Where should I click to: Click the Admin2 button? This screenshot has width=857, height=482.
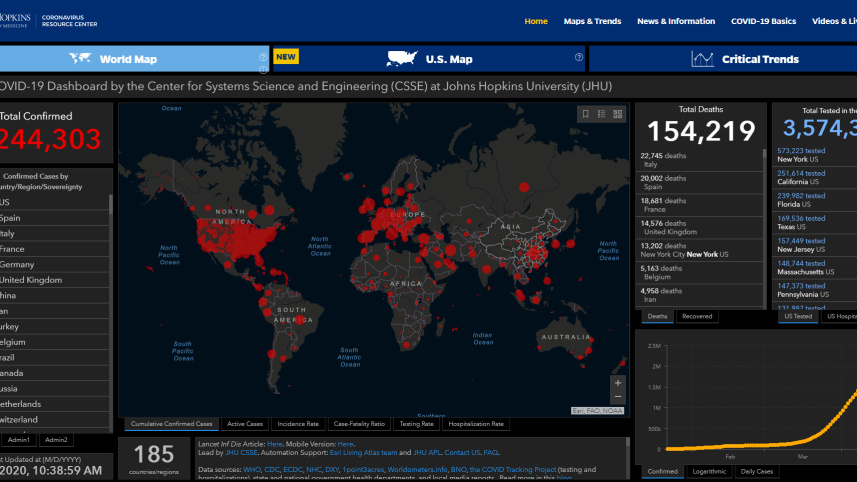(x=56, y=440)
